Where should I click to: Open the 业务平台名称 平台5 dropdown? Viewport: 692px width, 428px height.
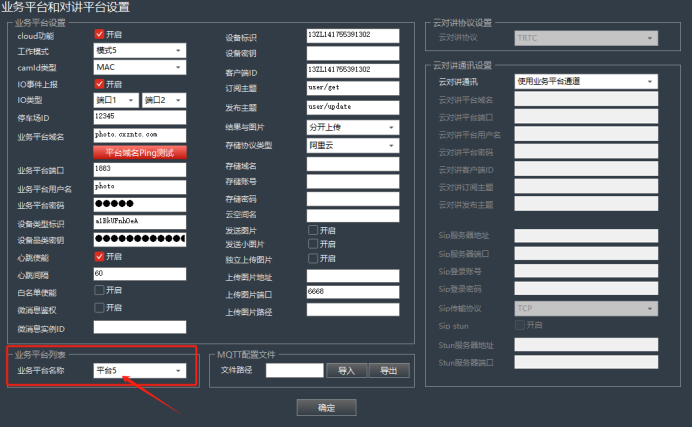pos(140,371)
